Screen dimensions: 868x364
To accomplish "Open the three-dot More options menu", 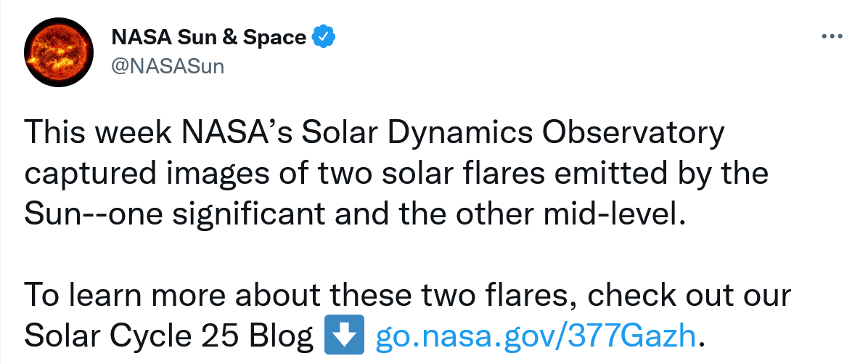I will 832,37.
